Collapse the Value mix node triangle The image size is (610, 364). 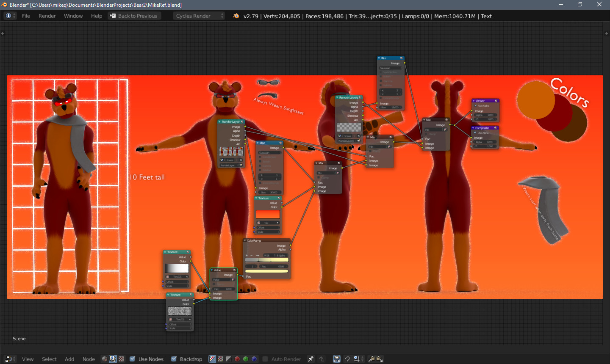(x=212, y=270)
